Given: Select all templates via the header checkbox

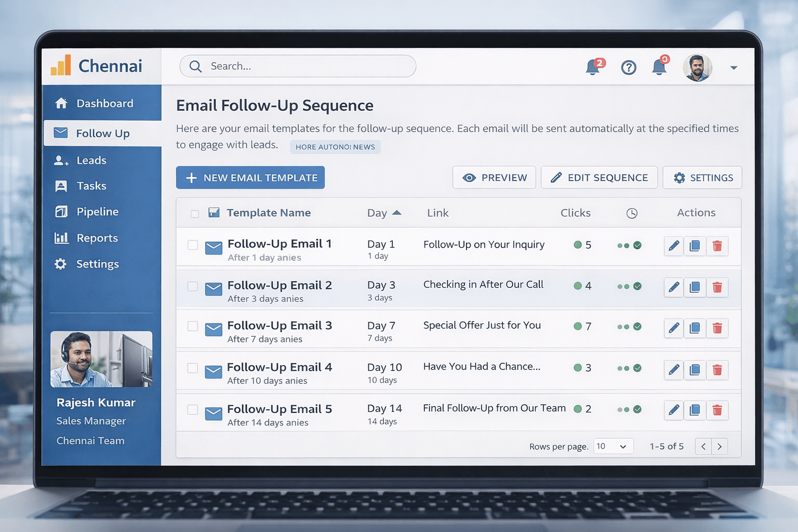Looking at the screenshot, I should click(195, 213).
